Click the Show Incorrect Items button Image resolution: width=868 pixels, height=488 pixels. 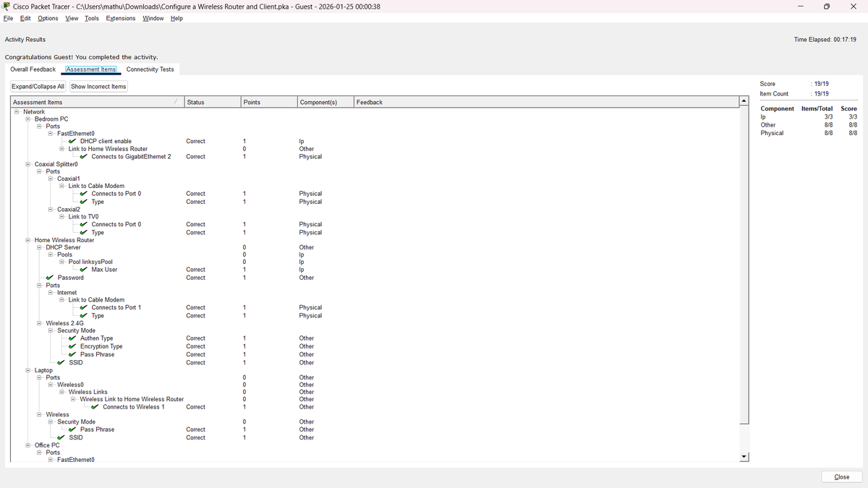(x=98, y=87)
